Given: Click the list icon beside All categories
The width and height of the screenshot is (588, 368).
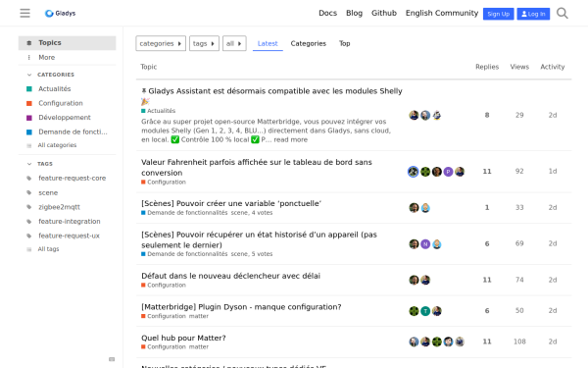Looking at the screenshot, I should pyautogui.click(x=29, y=145).
